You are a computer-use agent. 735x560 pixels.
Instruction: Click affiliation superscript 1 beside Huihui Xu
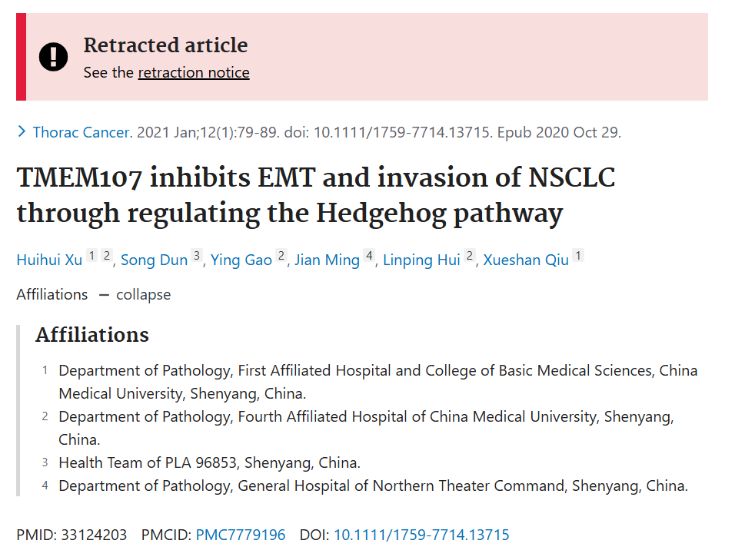[x=92, y=256]
